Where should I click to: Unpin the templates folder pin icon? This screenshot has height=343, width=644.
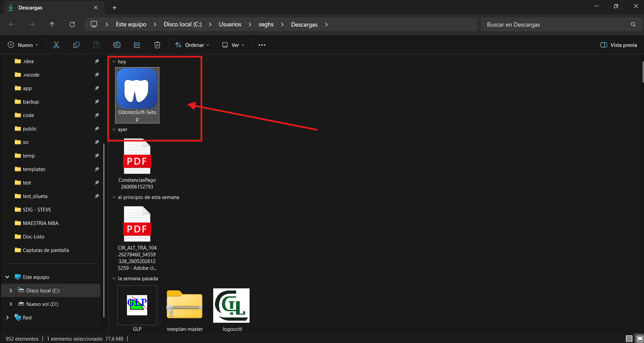click(x=97, y=169)
